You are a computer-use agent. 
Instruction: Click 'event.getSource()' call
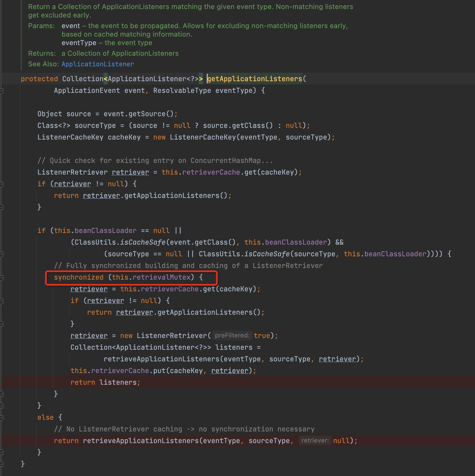[139, 114]
